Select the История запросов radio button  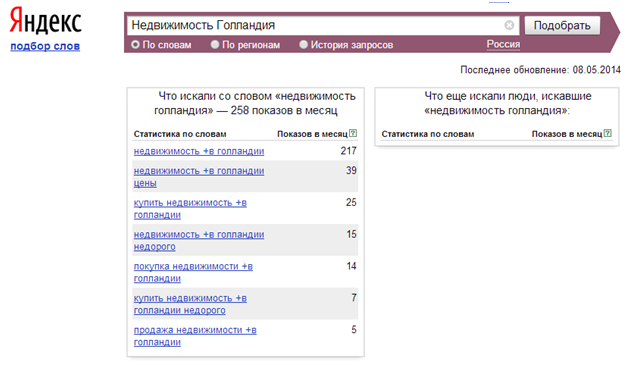(x=304, y=44)
